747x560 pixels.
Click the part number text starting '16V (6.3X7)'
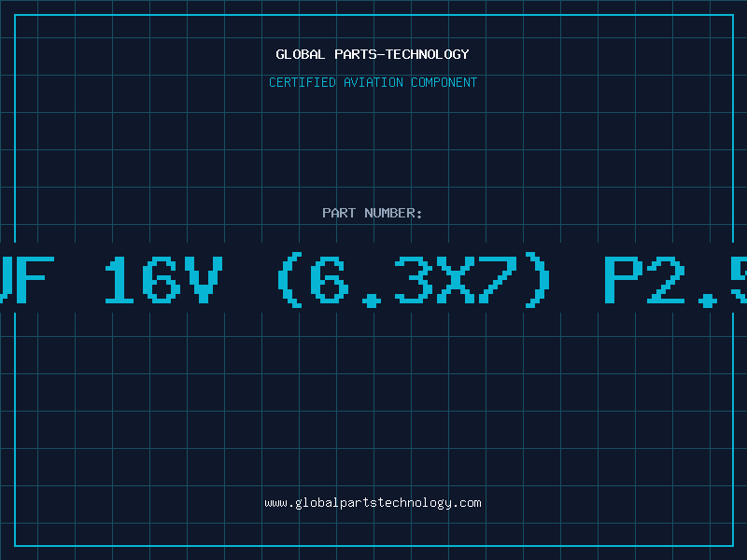373,280
